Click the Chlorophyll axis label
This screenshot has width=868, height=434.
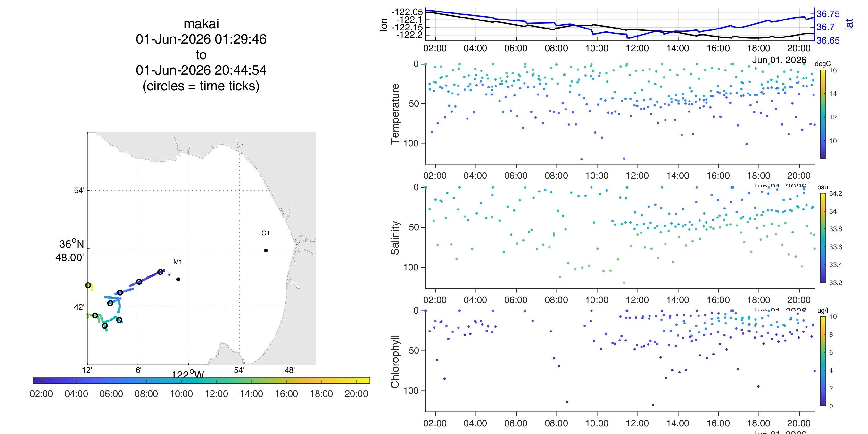[x=395, y=362]
